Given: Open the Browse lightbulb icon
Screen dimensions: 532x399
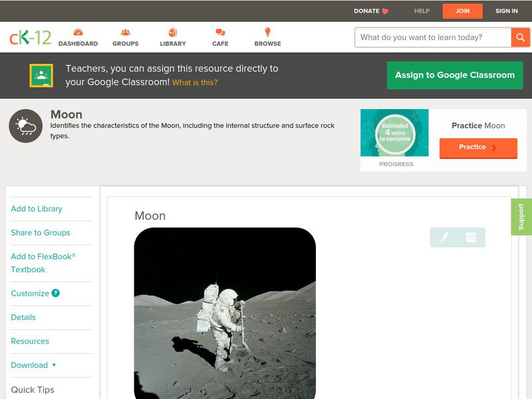Looking at the screenshot, I should [267, 32].
